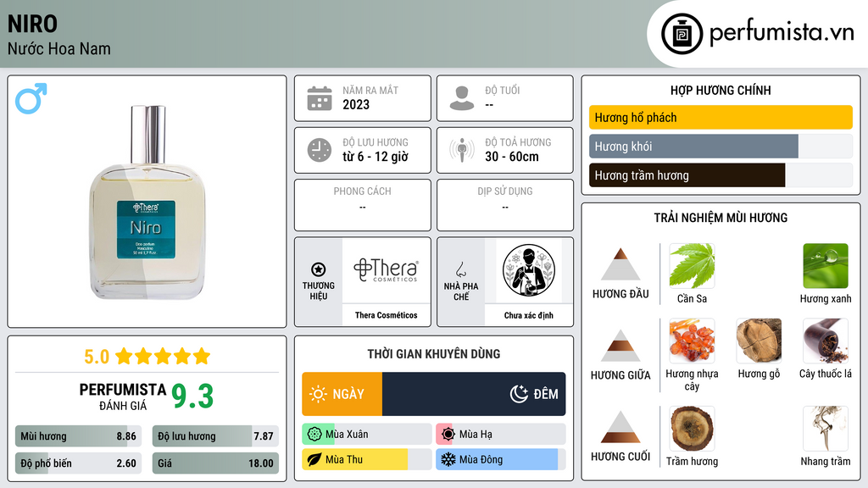The image size is (868, 488).
Task: Click the Thera Cosméticos brand logo
Action: tap(387, 270)
